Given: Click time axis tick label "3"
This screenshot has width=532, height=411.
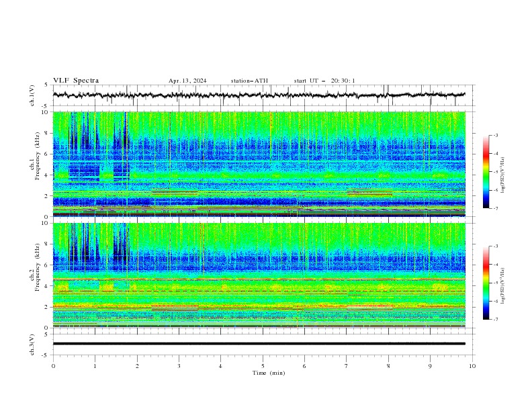Looking at the screenshot, I should click(179, 366).
